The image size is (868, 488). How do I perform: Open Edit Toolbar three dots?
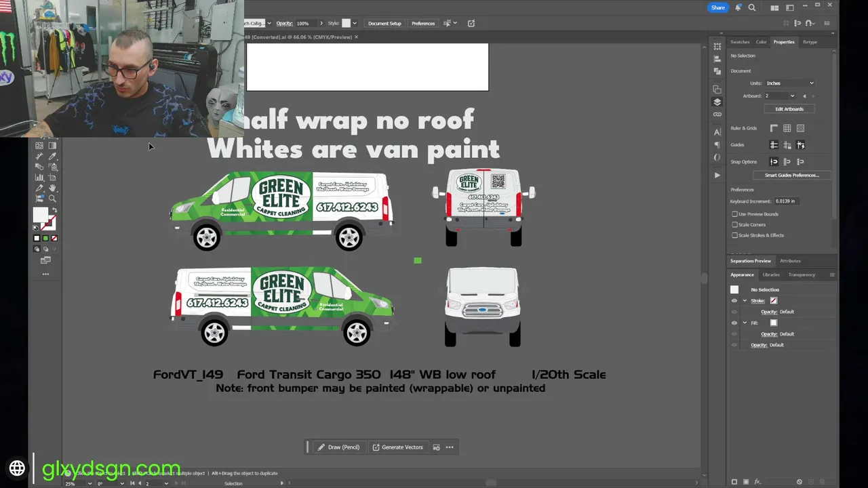tap(45, 274)
